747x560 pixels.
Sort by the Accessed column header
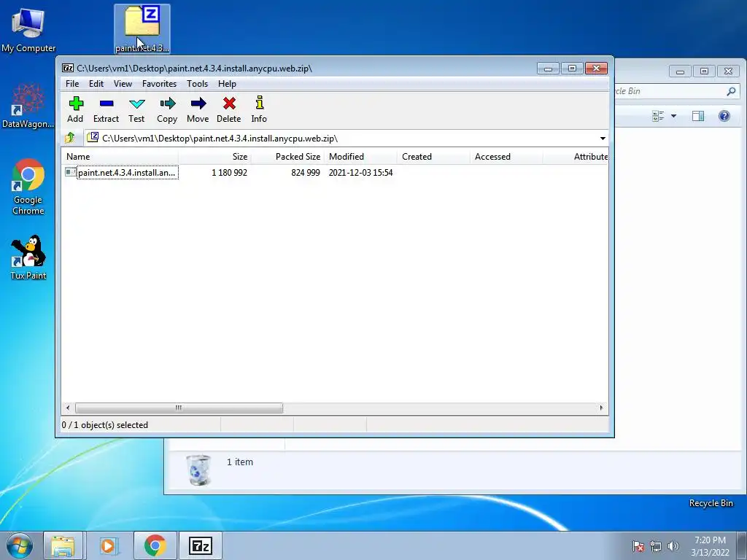click(506, 157)
